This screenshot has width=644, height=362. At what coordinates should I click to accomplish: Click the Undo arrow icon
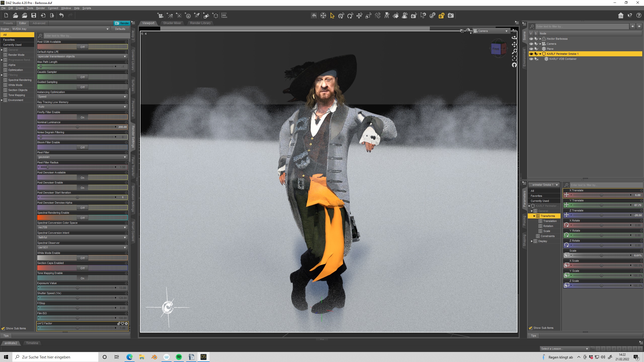pyautogui.click(x=61, y=16)
